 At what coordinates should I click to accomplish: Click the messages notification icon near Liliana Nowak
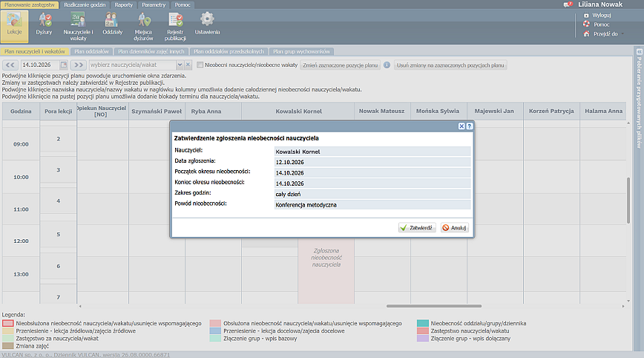click(x=568, y=4)
